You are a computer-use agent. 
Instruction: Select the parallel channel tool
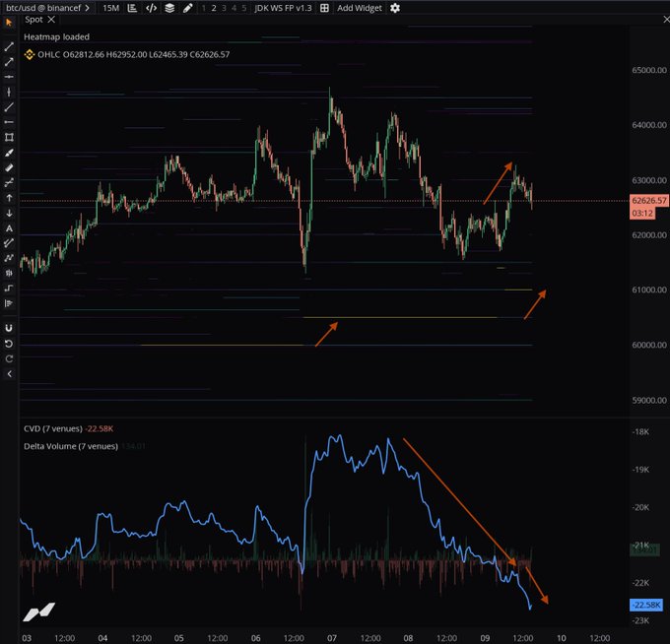(9, 243)
